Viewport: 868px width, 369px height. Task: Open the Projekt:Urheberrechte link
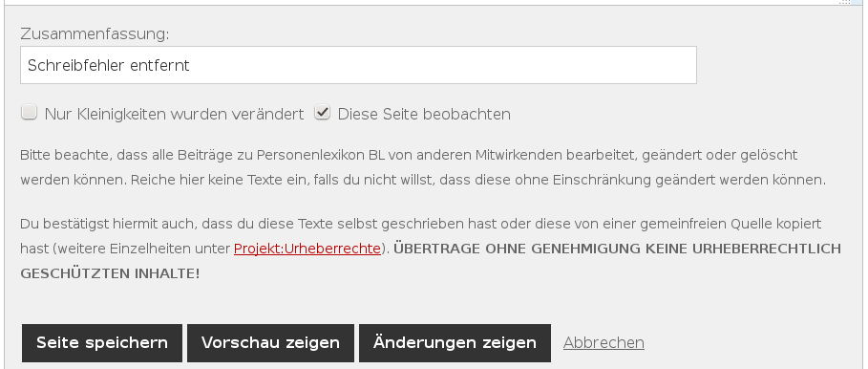[x=307, y=249]
